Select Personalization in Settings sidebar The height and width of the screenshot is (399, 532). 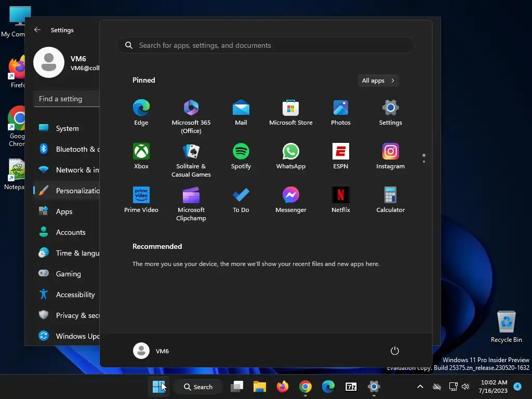tap(67, 190)
